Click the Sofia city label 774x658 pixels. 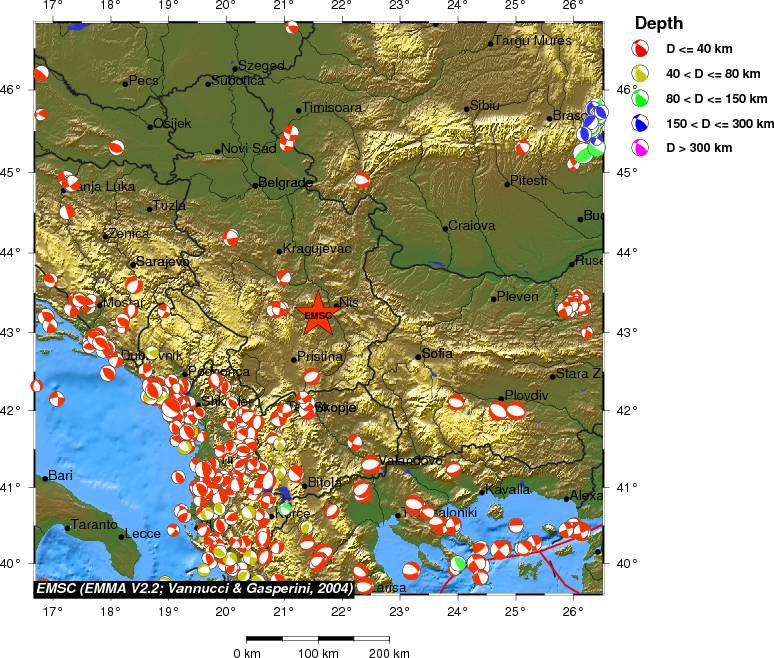(x=437, y=354)
